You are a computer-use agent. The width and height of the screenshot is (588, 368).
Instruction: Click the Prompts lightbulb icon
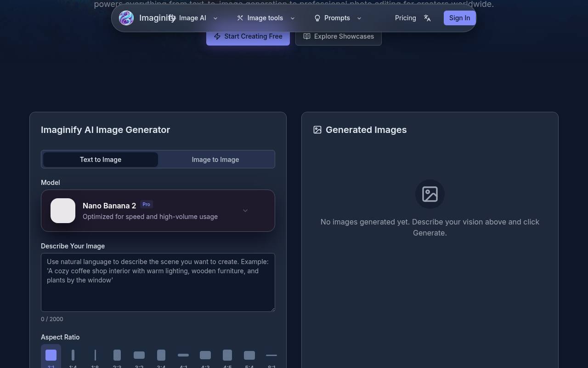[317, 18]
